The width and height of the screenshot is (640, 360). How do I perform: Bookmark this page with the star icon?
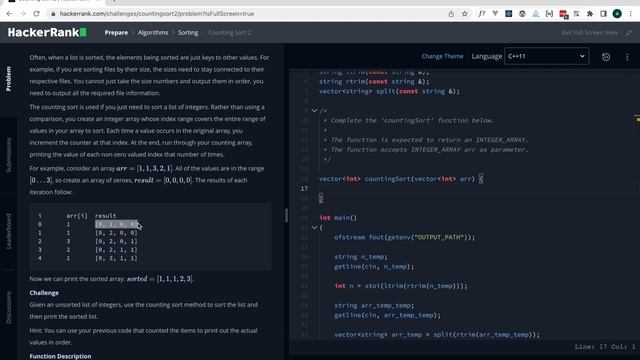tap(464, 14)
